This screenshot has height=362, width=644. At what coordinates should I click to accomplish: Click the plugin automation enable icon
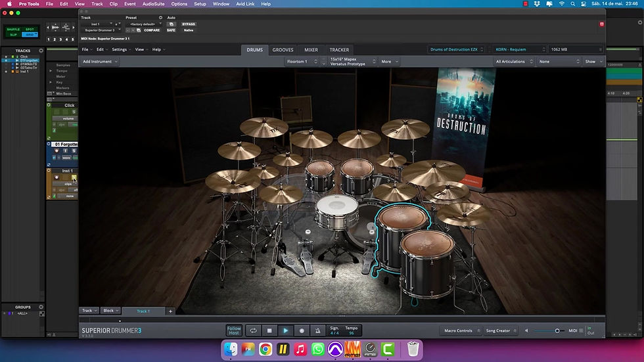(x=171, y=24)
